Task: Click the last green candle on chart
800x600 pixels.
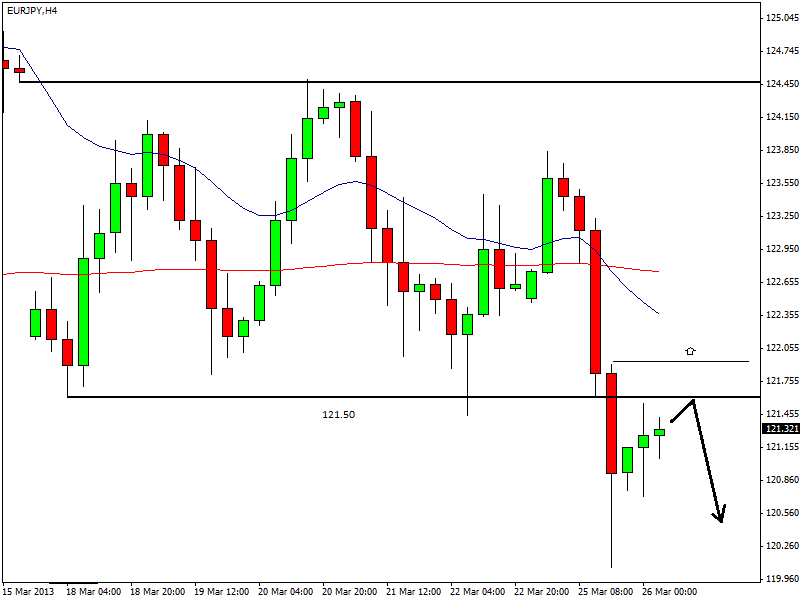Action: click(659, 432)
